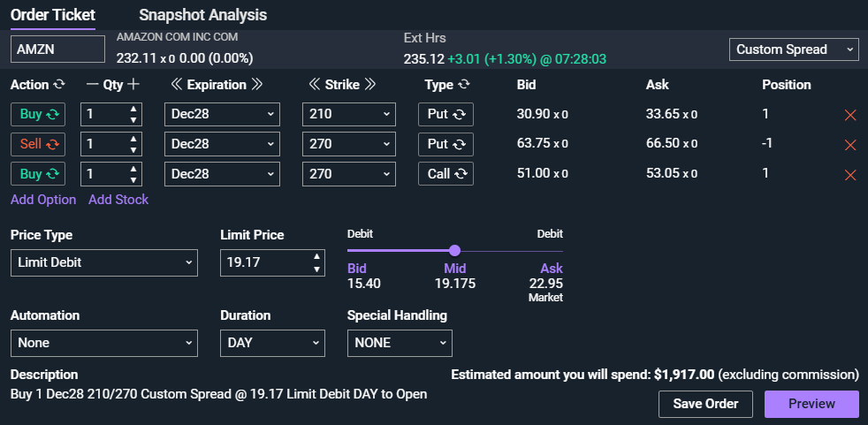
Task: Switch to the Order Ticket tab
Action: (52, 15)
